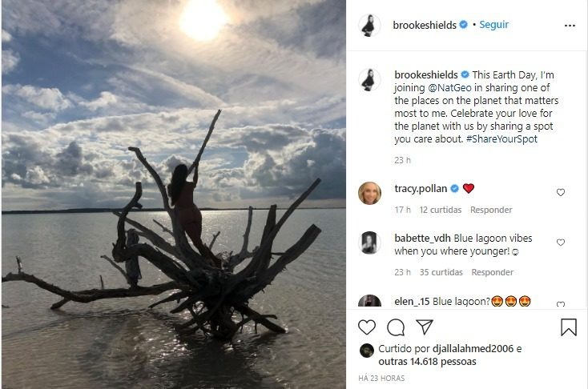View 12 curtidas on tracy.pollan's comment
The width and height of the screenshot is (588, 389).
pyautogui.click(x=441, y=210)
